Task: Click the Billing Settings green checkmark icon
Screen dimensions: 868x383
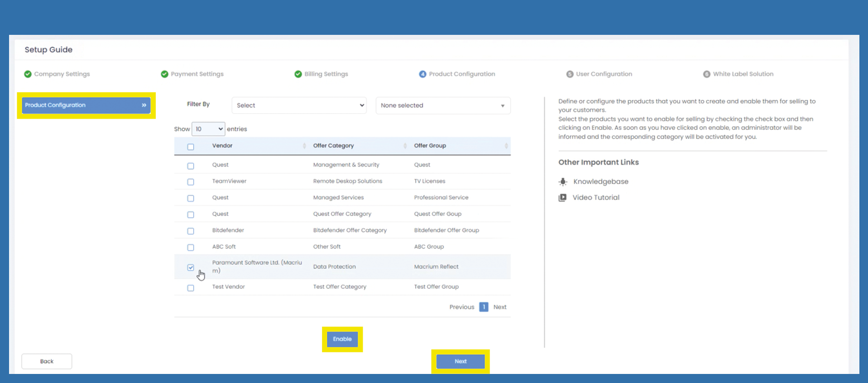Action: 298,74
